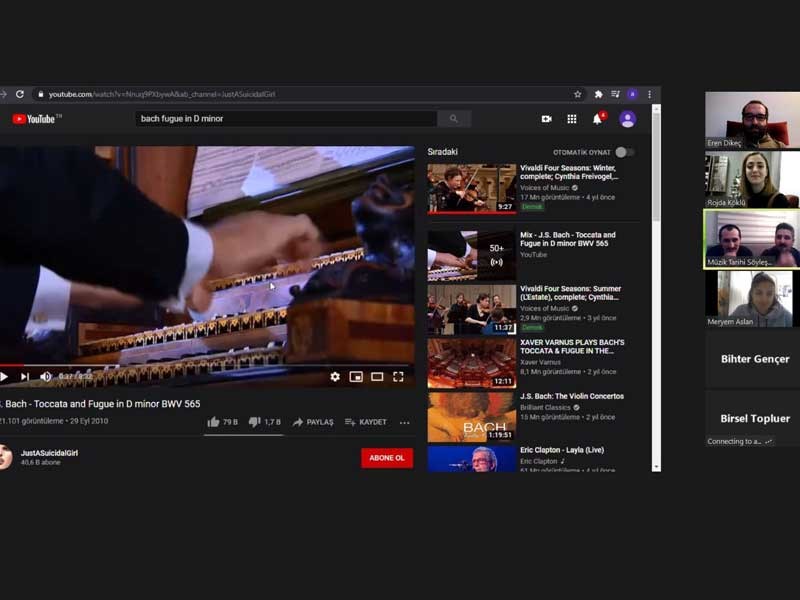This screenshot has width=800, height=600.
Task: Select Eren Dikeç participant video tile
Action: 753,120
